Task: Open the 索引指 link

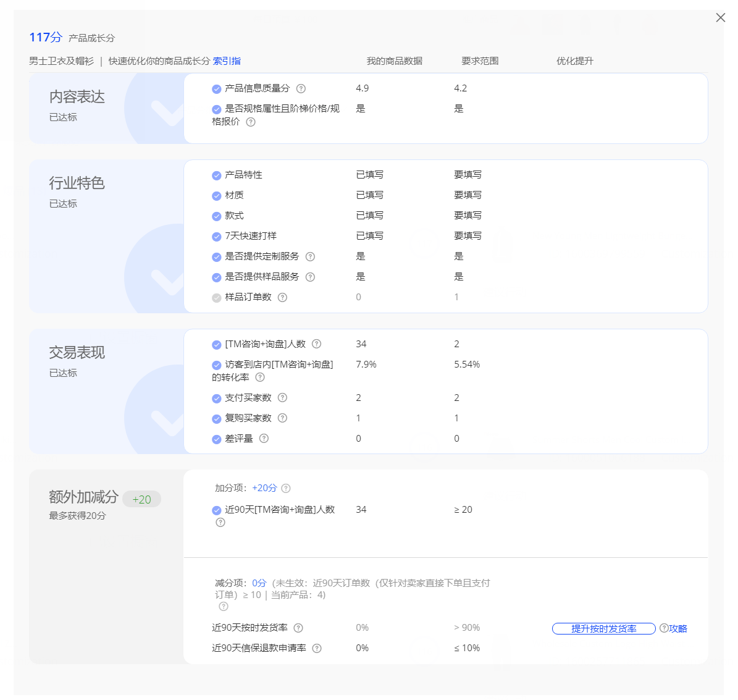Action: tap(227, 61)
